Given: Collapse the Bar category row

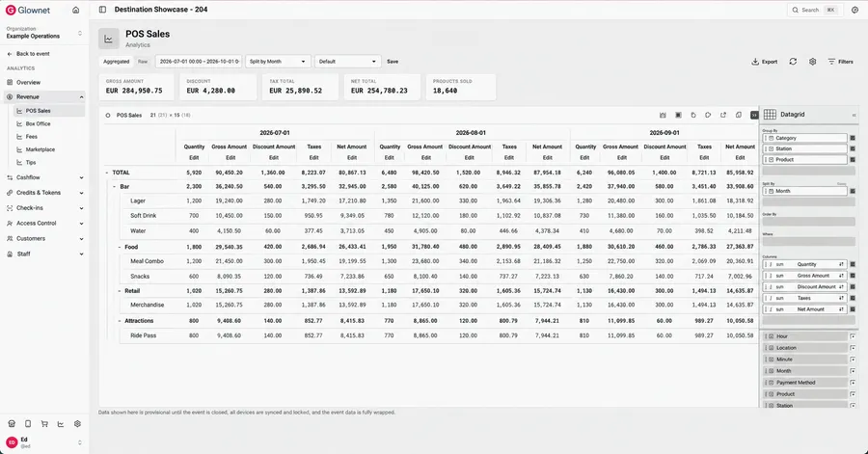Looking at the screenshot, I should coord(114,187).
